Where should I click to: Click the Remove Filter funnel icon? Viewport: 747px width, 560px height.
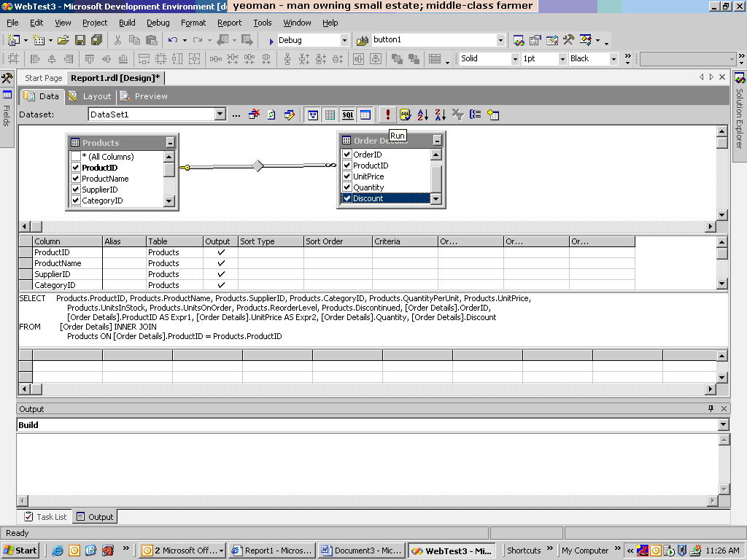[458, 114]
